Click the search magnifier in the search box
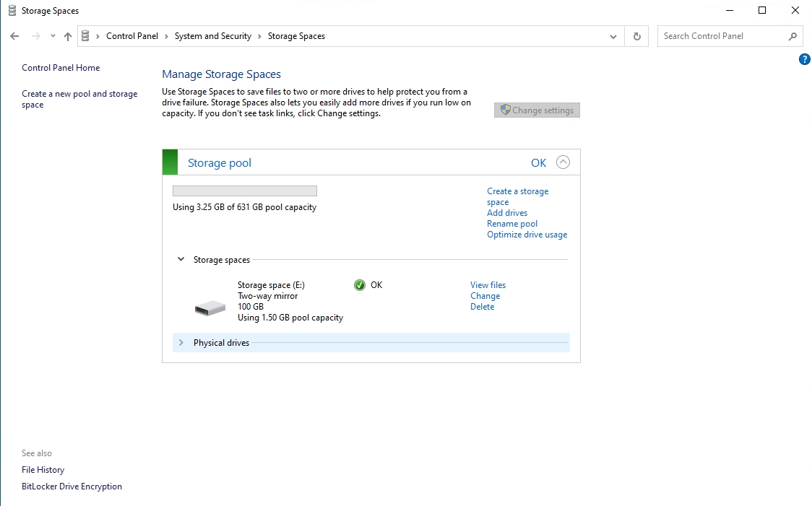812x506 pixels. pyautogui.click(x=792, y=35)
